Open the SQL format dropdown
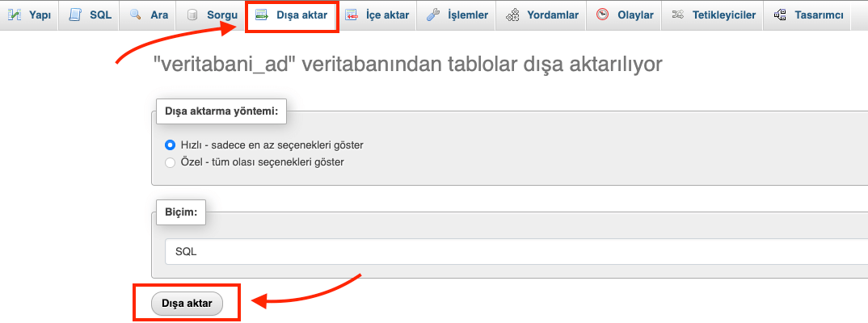 click(x=516, y=252)
